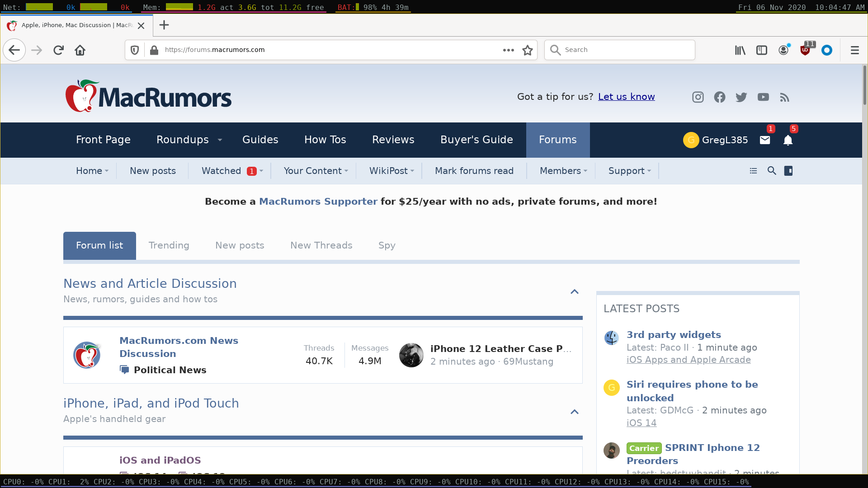Click the blue circle extension icon

(827, 50)
